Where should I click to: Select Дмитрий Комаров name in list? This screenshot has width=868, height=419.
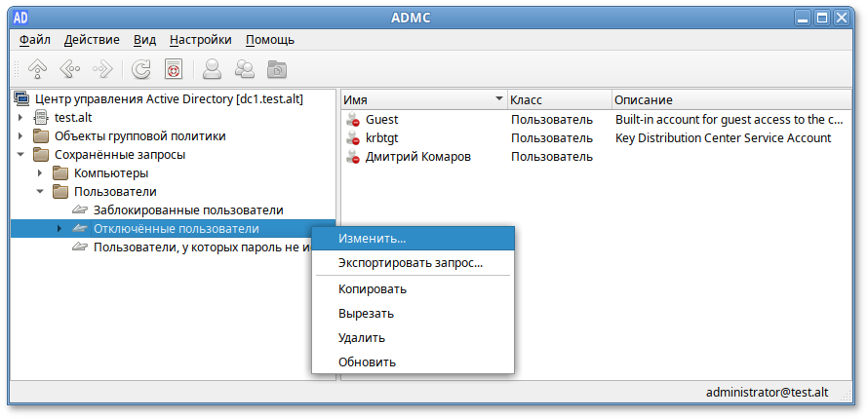click(418, 157)
